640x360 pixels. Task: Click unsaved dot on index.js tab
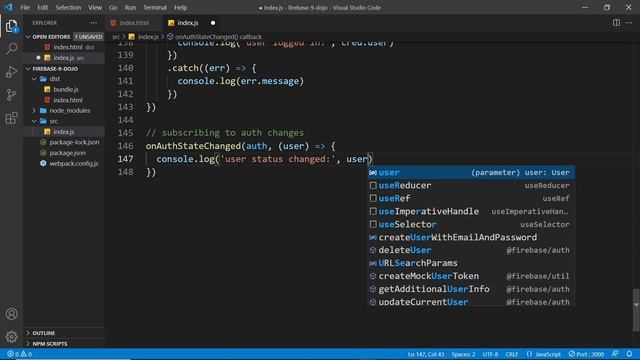point(213,23)
